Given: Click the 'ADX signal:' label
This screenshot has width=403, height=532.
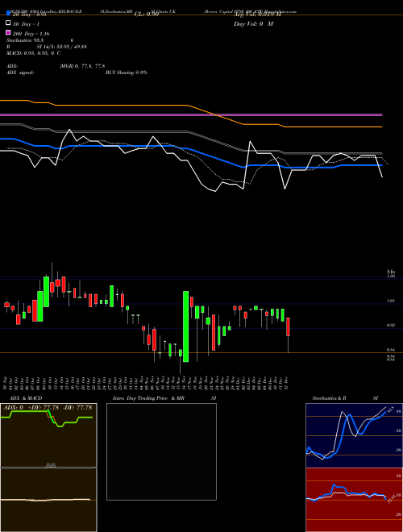Looking at the screenshot, I should point(19,73).
